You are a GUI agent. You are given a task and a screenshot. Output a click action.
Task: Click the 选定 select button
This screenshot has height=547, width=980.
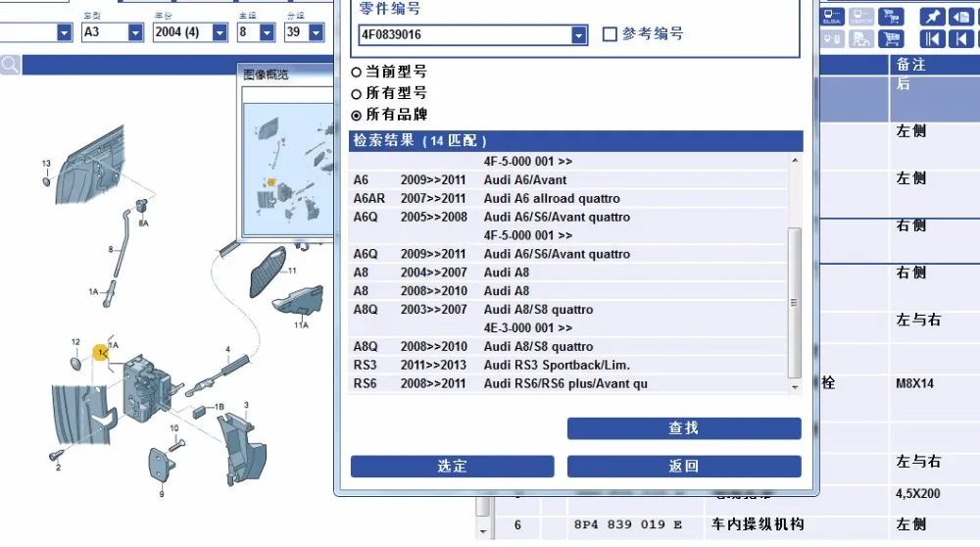(452, 467)
